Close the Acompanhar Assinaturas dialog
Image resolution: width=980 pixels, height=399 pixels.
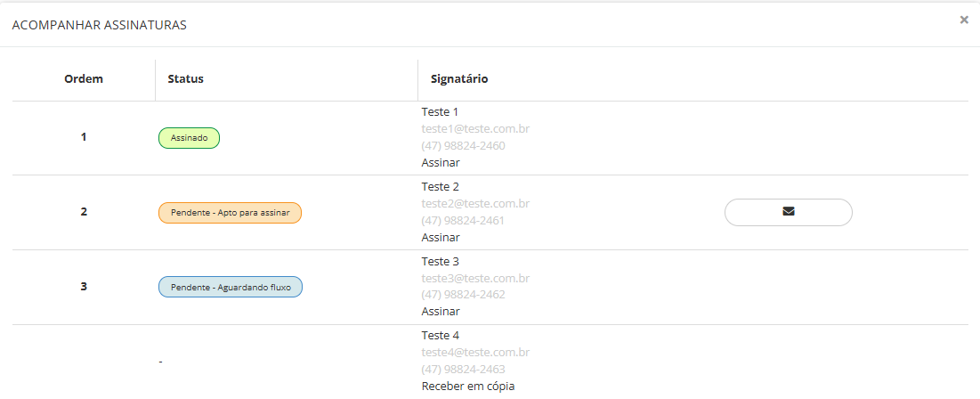[x=964, y=20]
